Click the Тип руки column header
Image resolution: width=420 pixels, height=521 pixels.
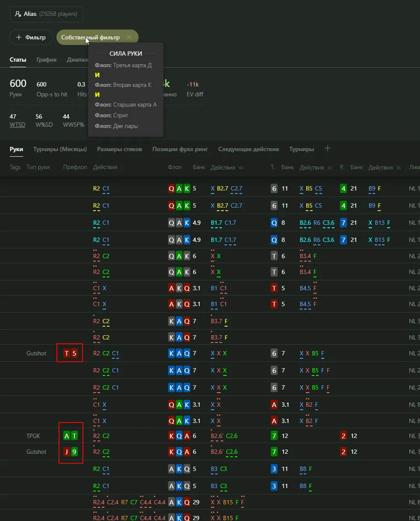coord(38,167)
